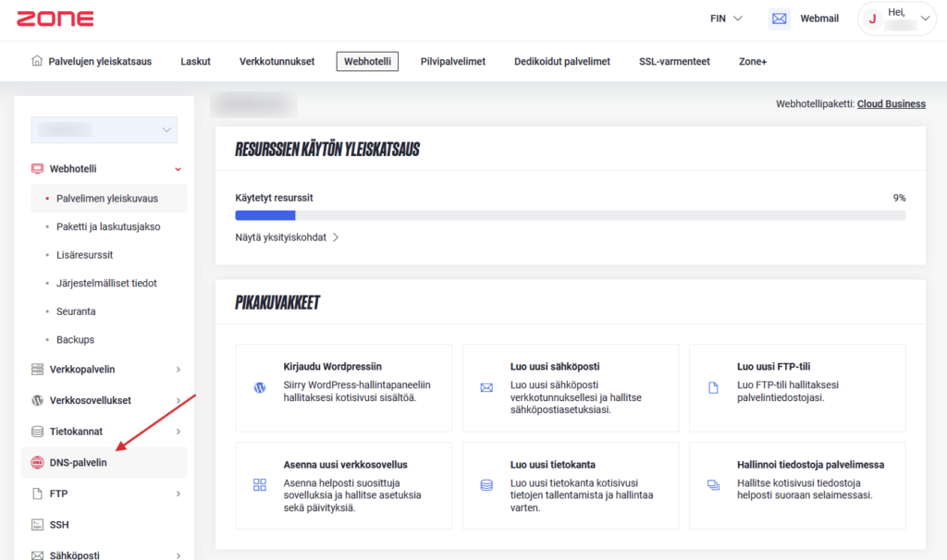Open the domain selector dropdown in sidebar
The width and height of the screenshot is (947, 560).
coord(104,129)
